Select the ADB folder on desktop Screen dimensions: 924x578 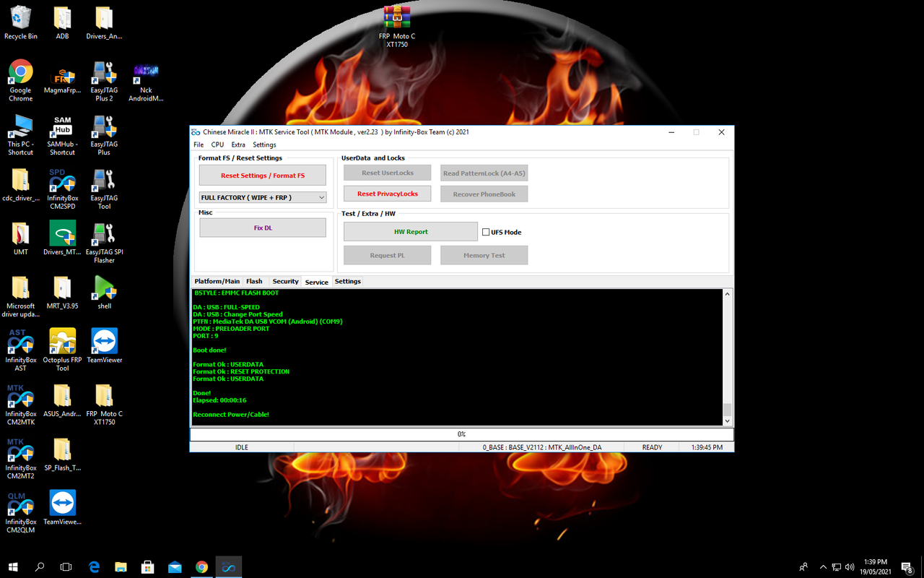[63, 23]
